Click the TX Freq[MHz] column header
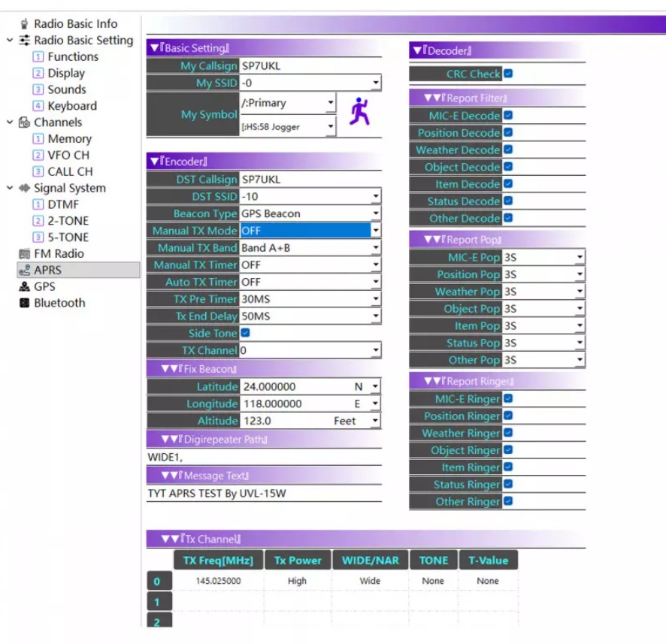 (218, 560)
